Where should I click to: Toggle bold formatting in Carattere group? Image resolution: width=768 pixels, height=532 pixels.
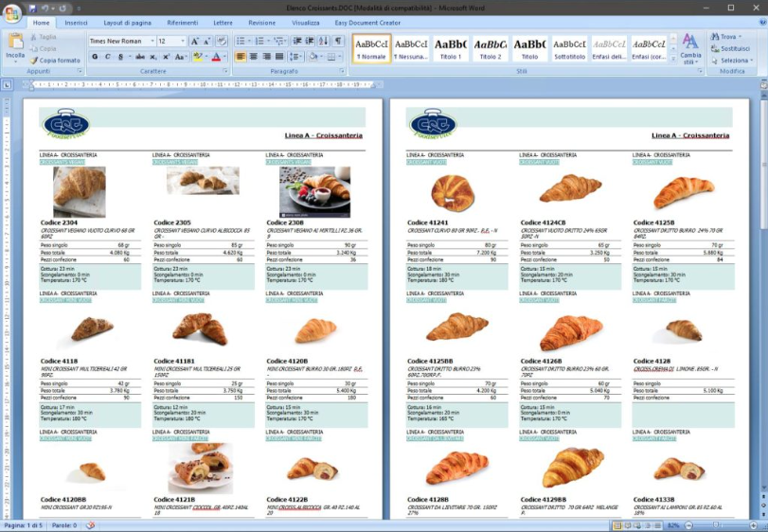(x=95, y=57)
